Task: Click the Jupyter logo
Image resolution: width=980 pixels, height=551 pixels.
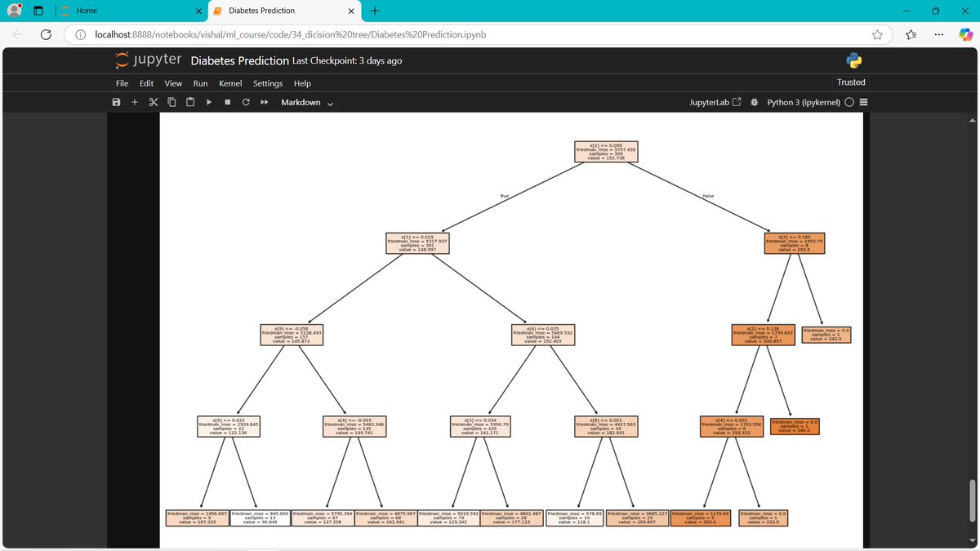Action: pos(149,60)
